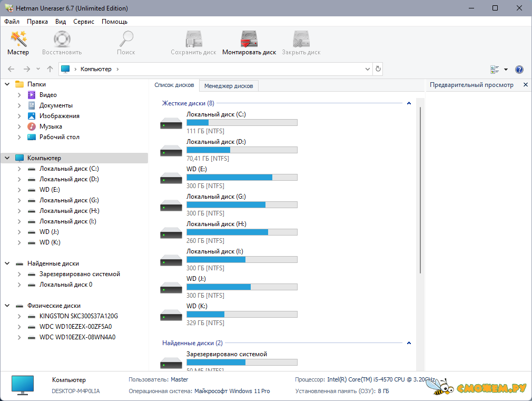Viewport: 532px width, 401px height.
Task: Click the 70,41 ГБ [NTFS] label
Action: coord(208,159)
